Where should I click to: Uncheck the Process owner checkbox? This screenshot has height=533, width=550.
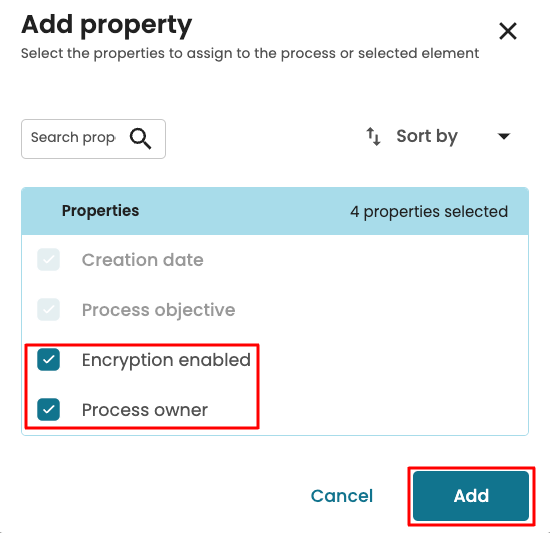tap(48, 410)
